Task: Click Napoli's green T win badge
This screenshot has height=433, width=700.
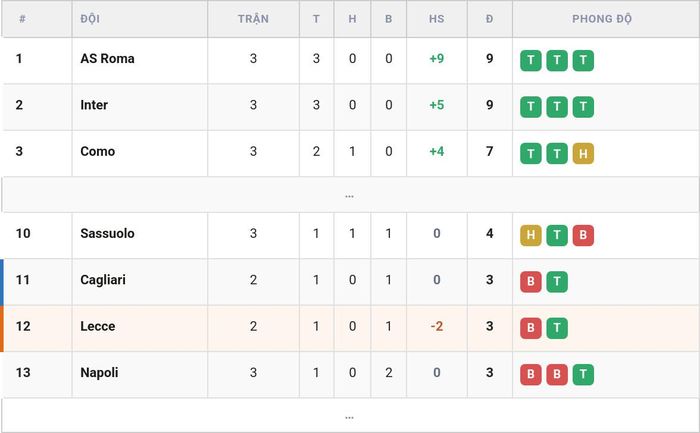Action: 583,375
